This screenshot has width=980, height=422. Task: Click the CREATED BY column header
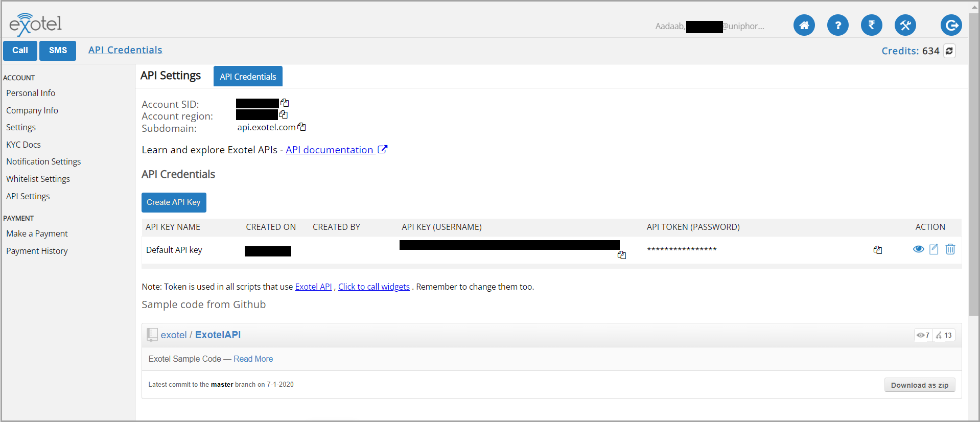coord(336,227)
